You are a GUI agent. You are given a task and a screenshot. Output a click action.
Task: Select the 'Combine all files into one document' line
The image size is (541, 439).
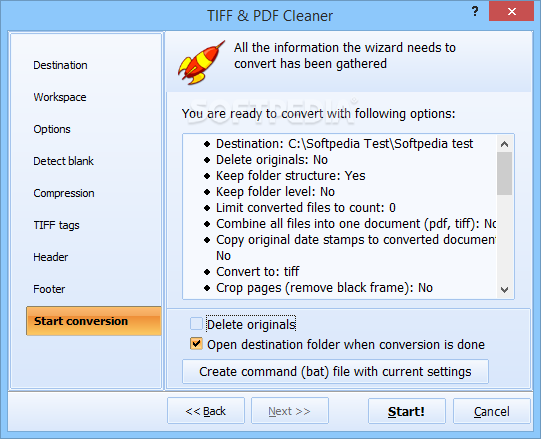(356, 224)
